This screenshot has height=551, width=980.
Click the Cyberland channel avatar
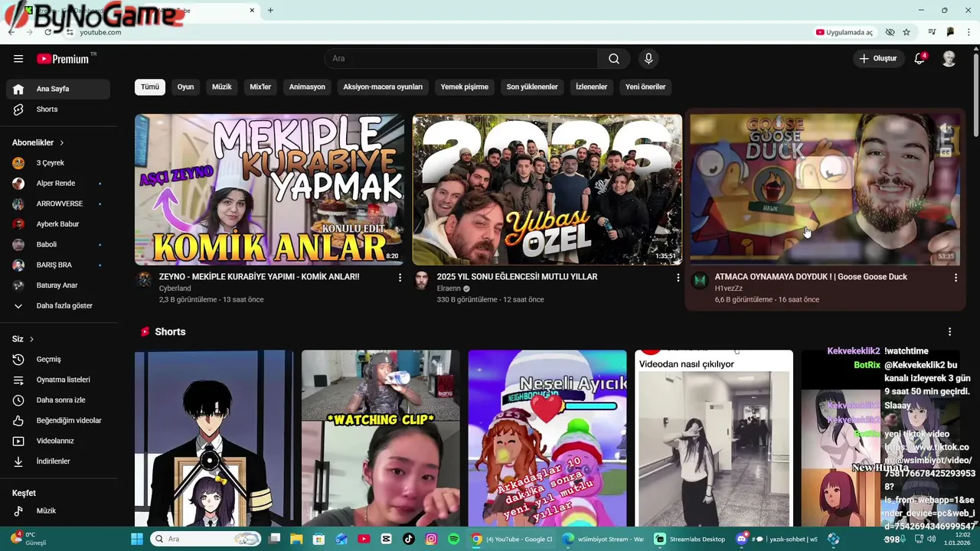pyautogui.click(x=144, y=280)
